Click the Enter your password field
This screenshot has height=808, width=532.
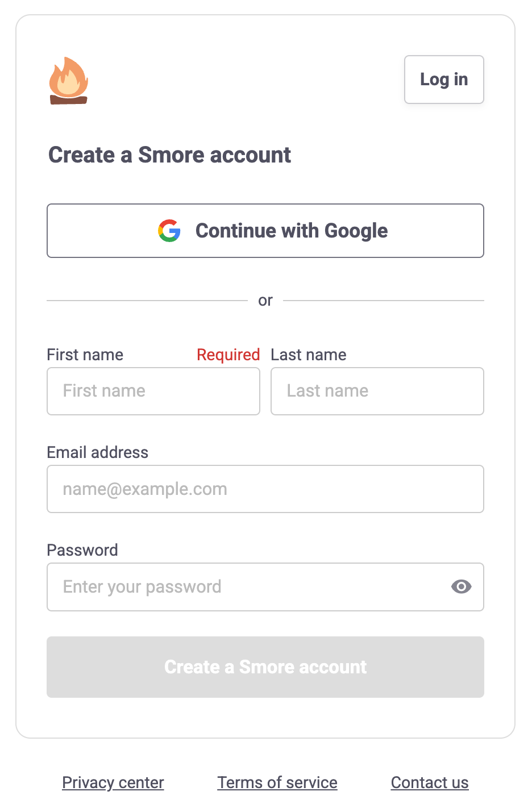coord(244,586)
